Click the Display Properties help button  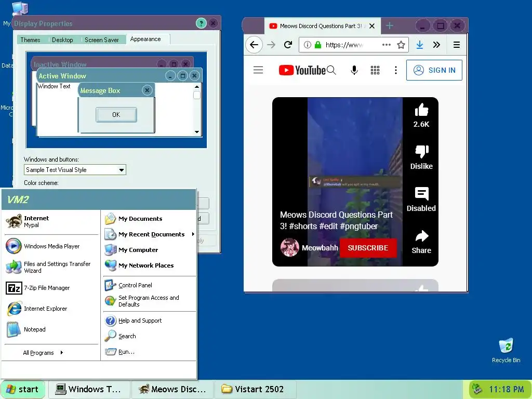tap(201, 23)
